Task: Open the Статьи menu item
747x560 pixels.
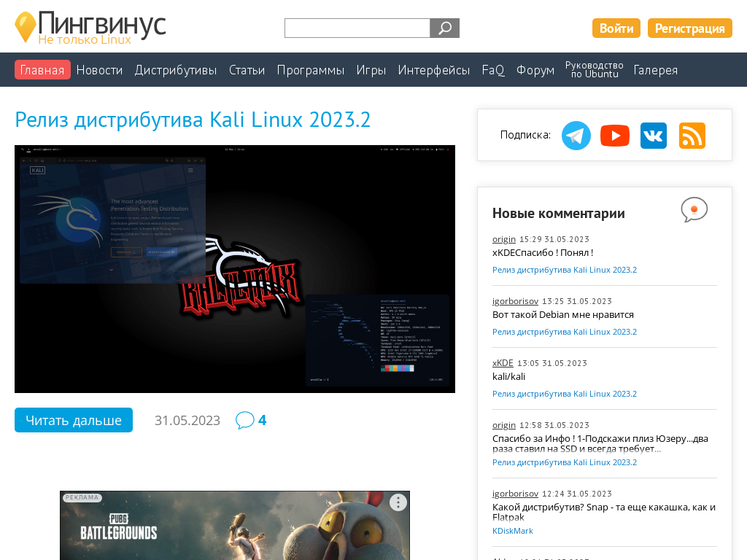Action: (247, 70)
